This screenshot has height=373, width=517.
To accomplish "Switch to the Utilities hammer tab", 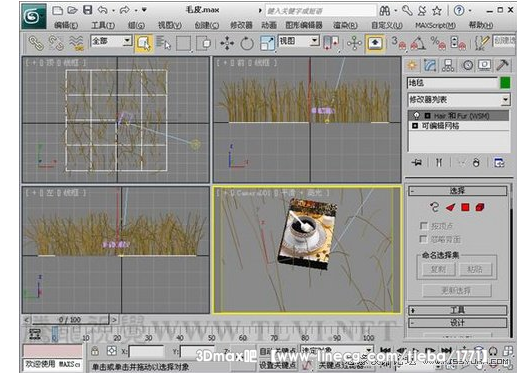I will click(x=502, y=65).
